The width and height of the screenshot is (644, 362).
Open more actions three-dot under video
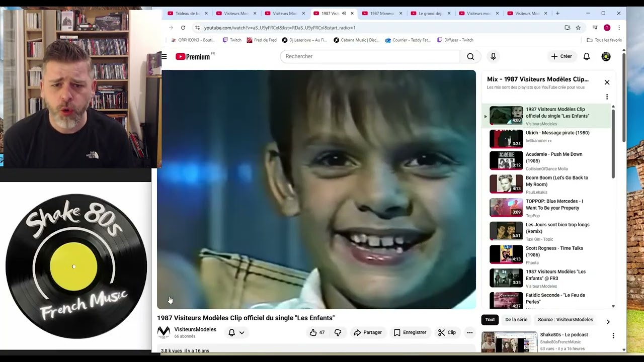pos(470,332)
